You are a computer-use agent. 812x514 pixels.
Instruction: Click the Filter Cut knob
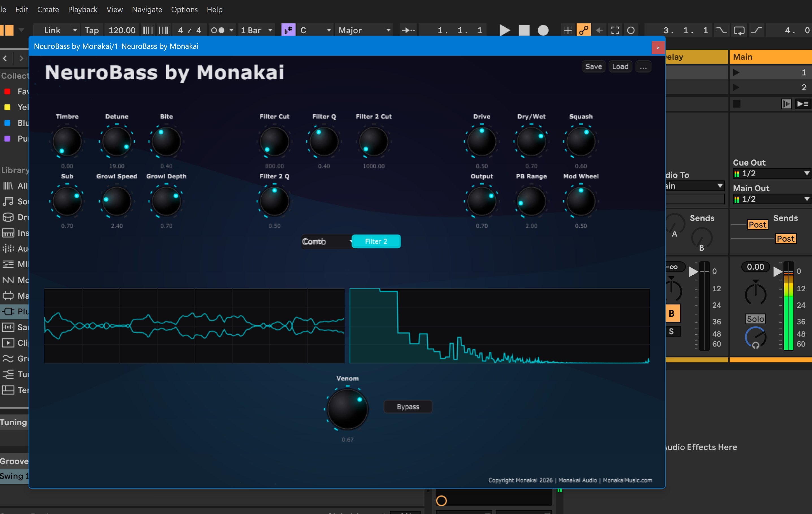point(274,141)
